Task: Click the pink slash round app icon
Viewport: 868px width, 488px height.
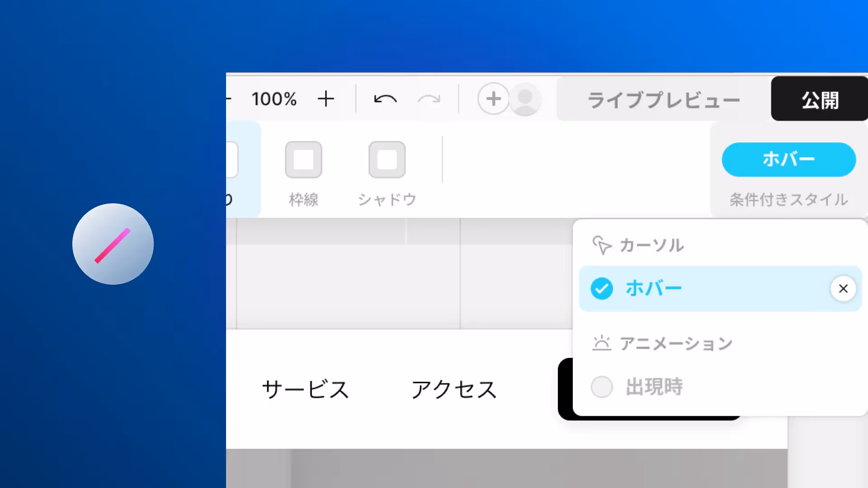Action: coord(113,244)
